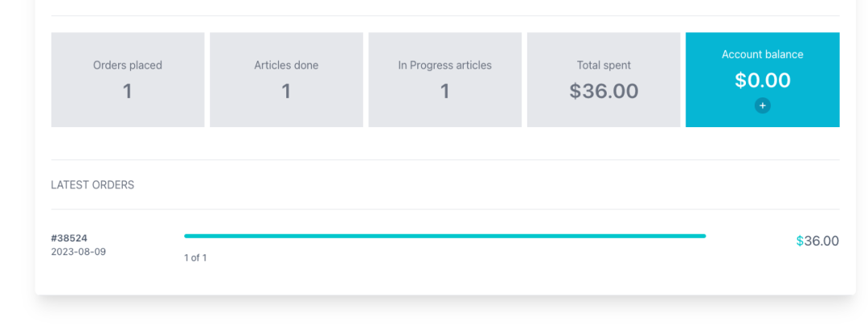Click the LATEST ORDERS heading
The width and height of the screenshot is (868, 326).
[x=92, y=185]
